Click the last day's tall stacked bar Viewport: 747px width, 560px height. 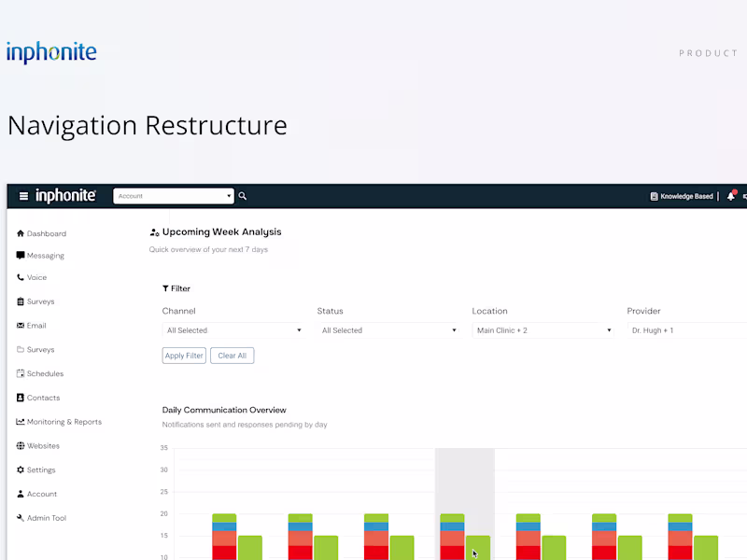click(x=681, y=536)
